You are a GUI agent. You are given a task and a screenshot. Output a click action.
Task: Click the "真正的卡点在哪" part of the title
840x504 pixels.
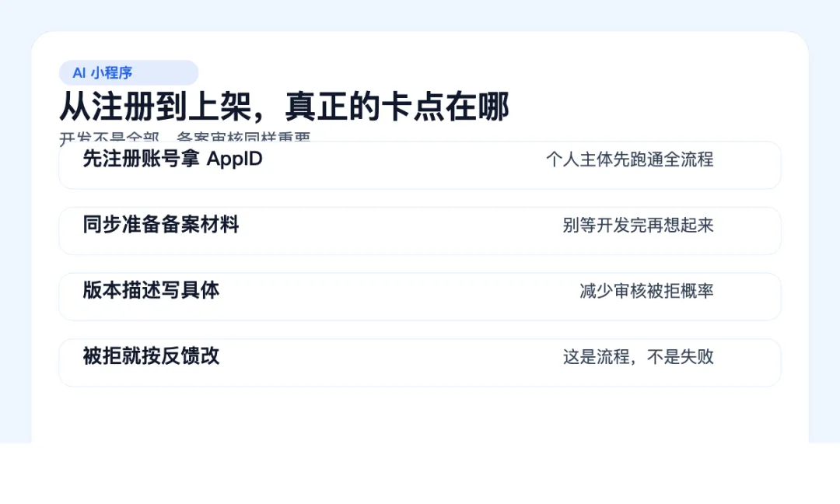[x=397, y=107]
